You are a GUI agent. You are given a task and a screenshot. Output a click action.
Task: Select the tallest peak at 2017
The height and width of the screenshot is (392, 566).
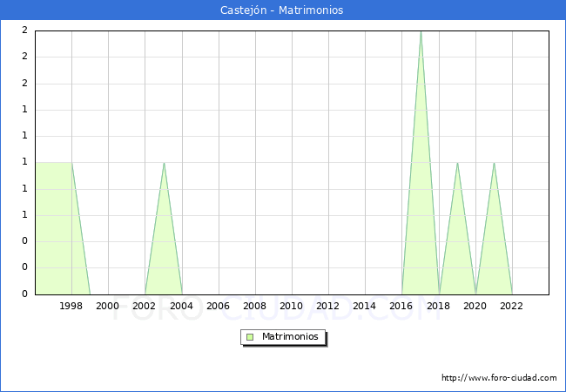point(421,32)
